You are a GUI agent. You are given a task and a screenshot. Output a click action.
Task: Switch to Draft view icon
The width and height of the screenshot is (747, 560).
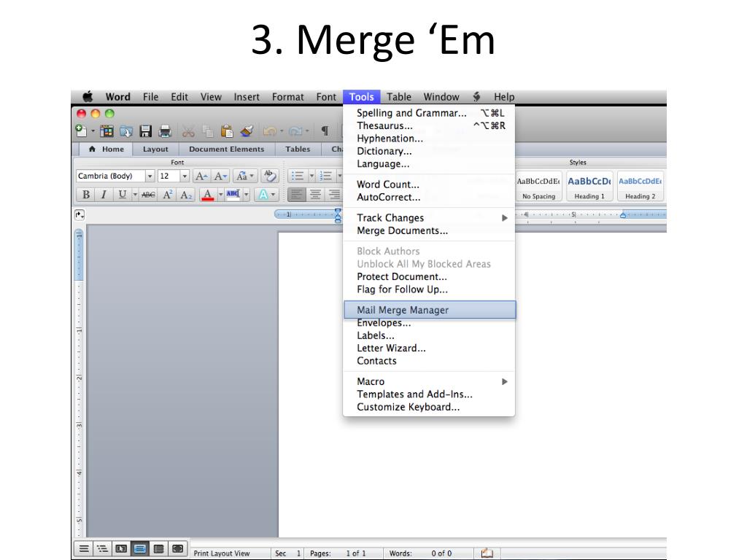point(83,549)
